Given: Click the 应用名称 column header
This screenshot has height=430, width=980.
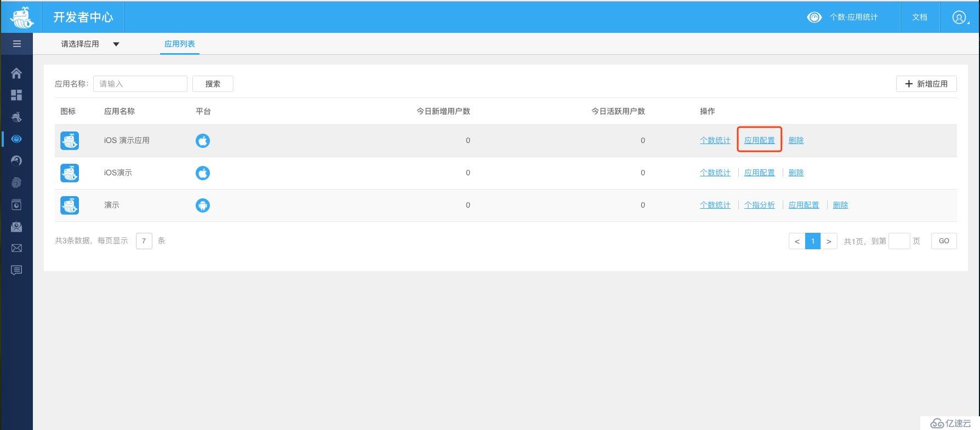Looking at the screenshot, I should tap(119, 111).
